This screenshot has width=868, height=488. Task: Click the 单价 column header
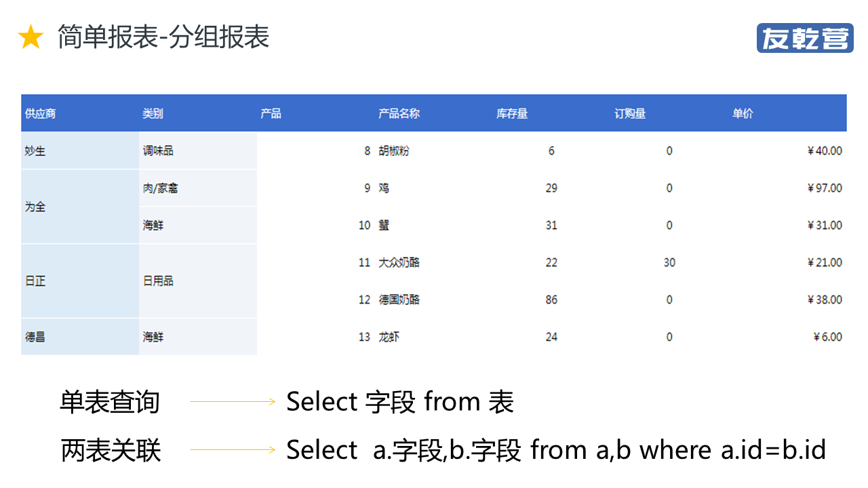(743, 114)
